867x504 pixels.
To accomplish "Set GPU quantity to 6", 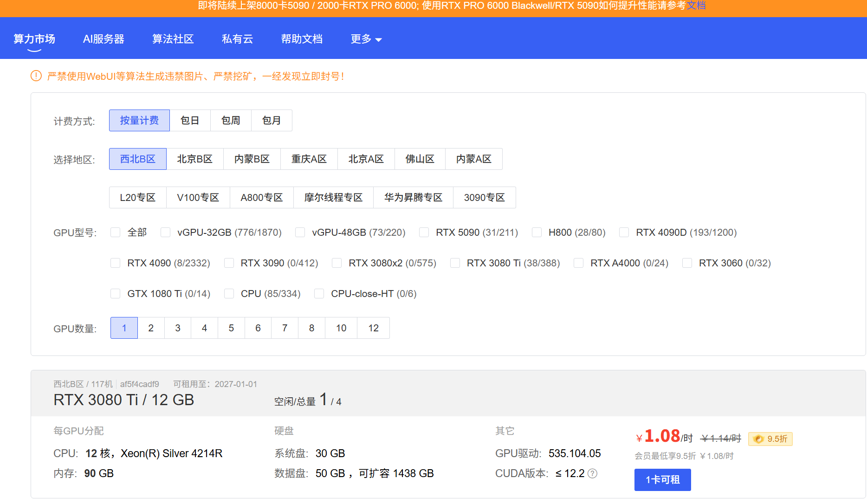I will (258, 328).
